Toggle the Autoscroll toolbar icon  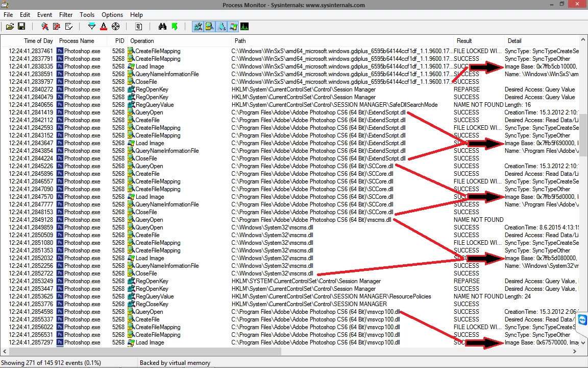[x=57, y=26]
